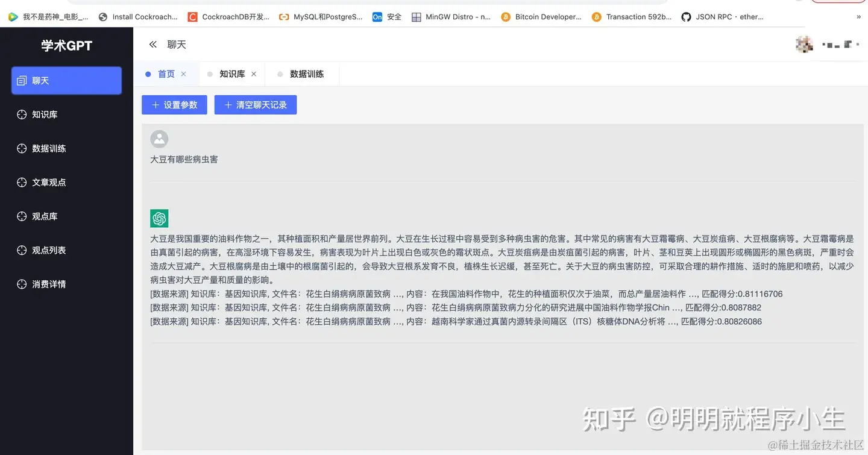Open the 我不是药神_电影 bookmark

point(48,17)
